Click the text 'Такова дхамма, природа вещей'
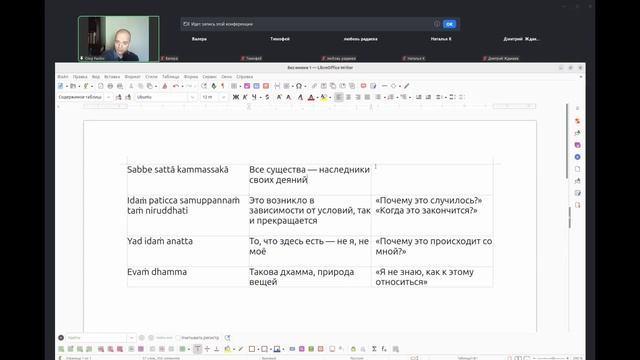640x360 pixels. point(302,277)
